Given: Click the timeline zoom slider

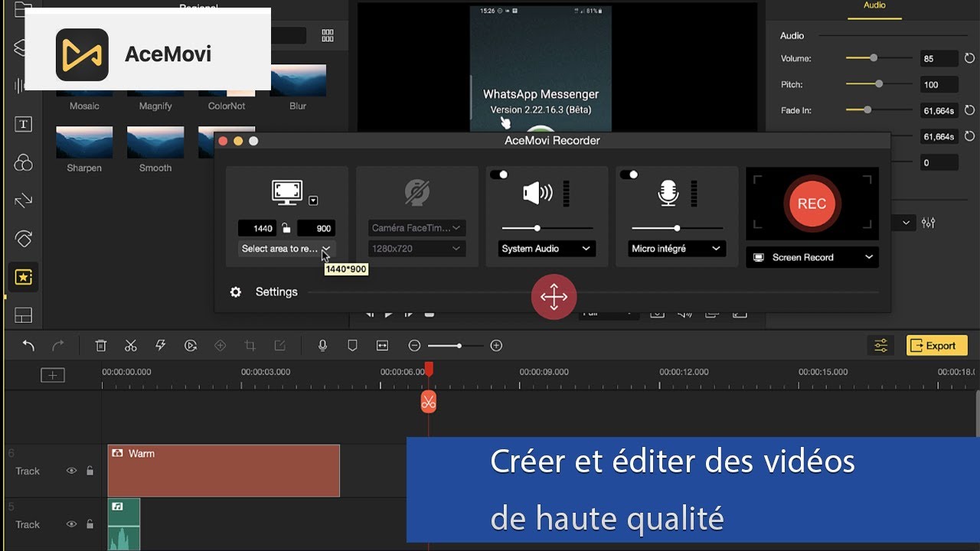Looking at the screenshot, I should pos(456,346).
